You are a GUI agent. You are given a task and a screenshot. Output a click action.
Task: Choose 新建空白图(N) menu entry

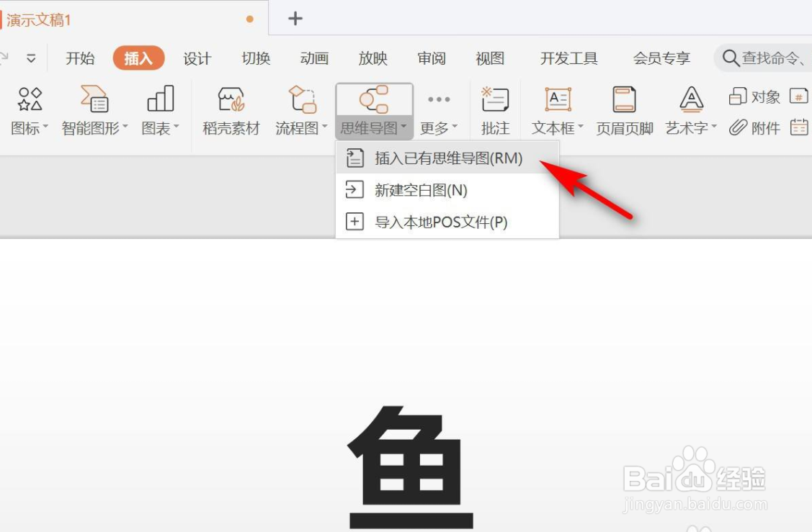pos(447,190)
